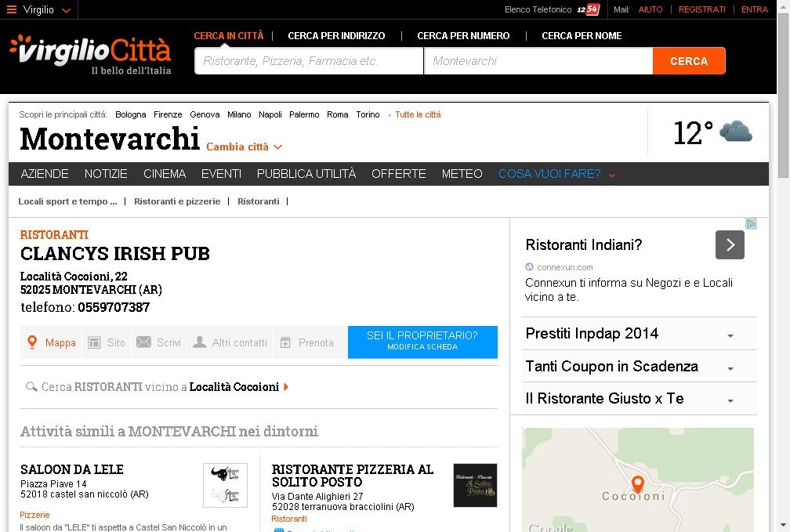Screen dimensions: 790x532
Task: Select the CERCA PER NUMERO tab
Action: click(x=463, y=36)
